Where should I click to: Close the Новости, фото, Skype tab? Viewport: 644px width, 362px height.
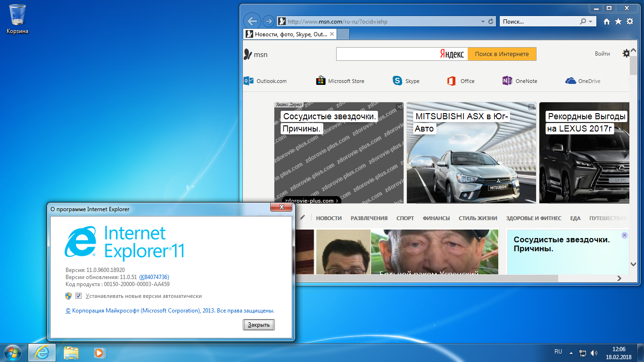coord(332,34)
